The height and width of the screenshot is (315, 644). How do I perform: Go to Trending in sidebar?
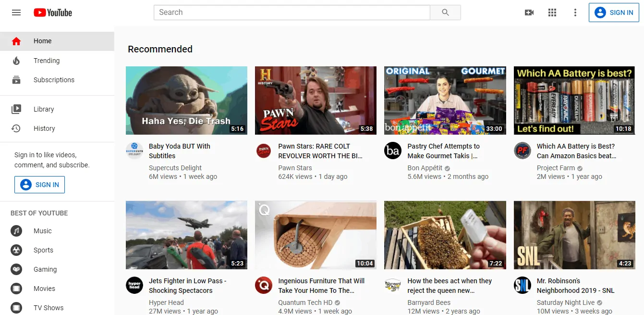coord(47,61)
